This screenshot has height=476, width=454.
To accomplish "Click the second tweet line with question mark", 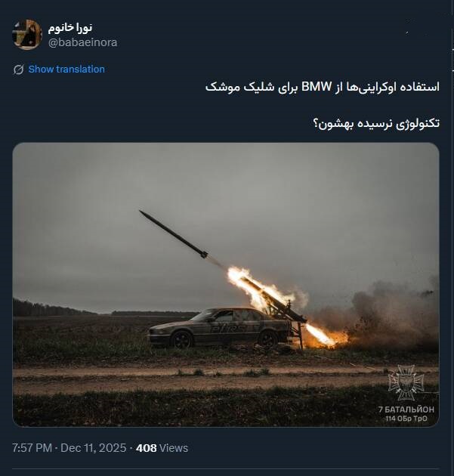I will coord(376,124).
